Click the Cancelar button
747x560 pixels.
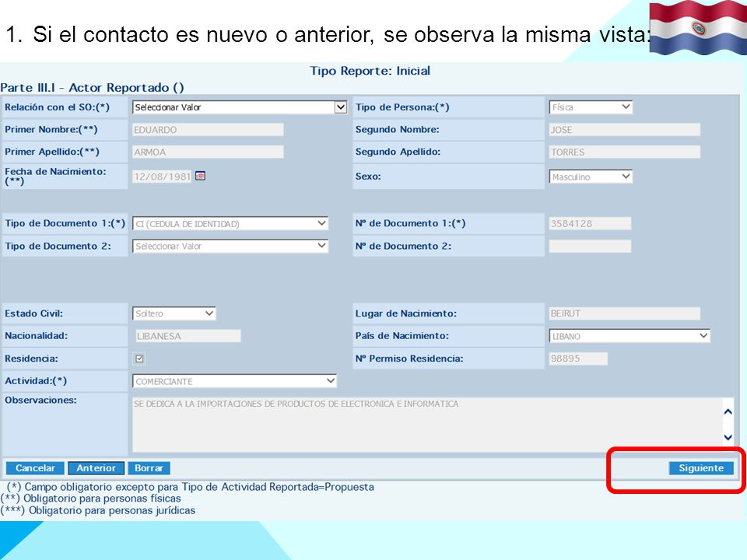(35, 468)
